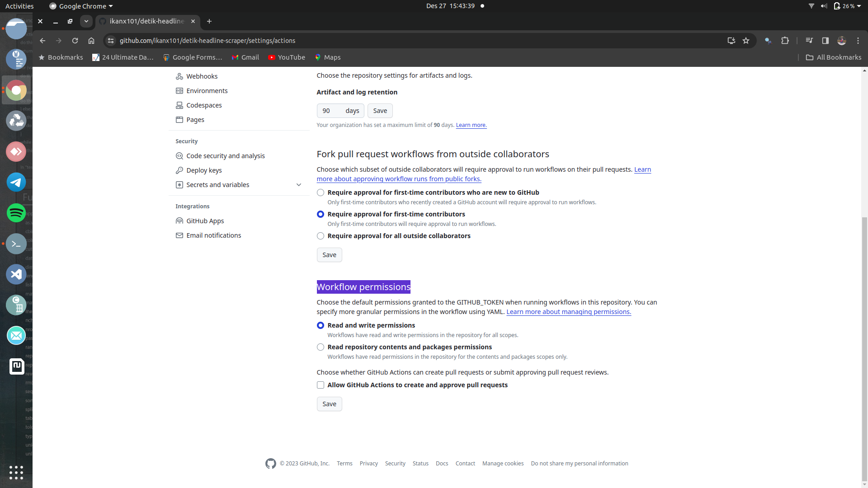868x488 pixels.
Task: Open the Chrome tab search dropdown
Action: (x=86, y=21)
